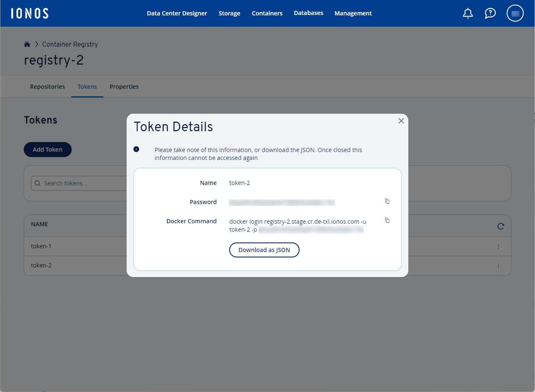
Task: Select Containers in the top navigation
Action: point(267,13)
